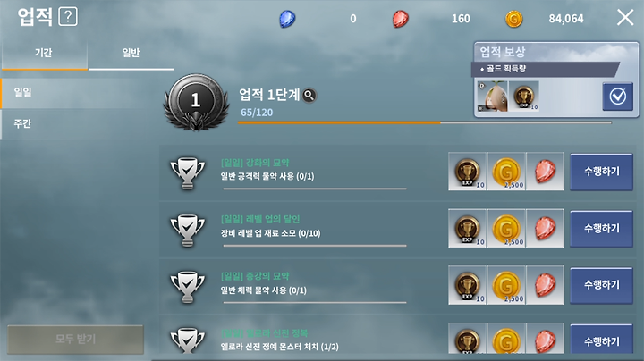Click 수행하기 for 레벨 업의 달인 quest
This screenshot has width=644, height=361.
coord(602,228)
